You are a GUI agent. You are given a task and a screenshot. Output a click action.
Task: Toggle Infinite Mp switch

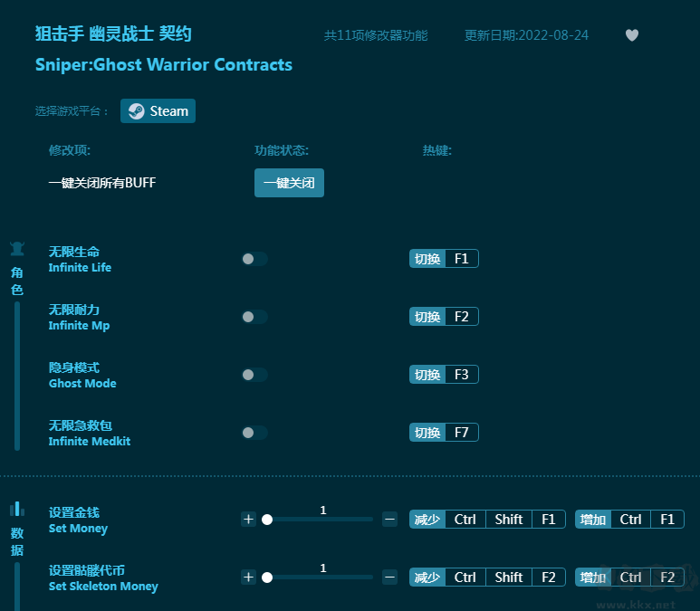[x=254, y=317]
